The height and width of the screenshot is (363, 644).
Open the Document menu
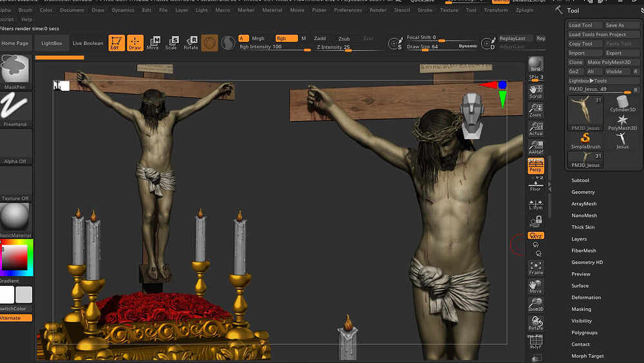pos(71,10)
